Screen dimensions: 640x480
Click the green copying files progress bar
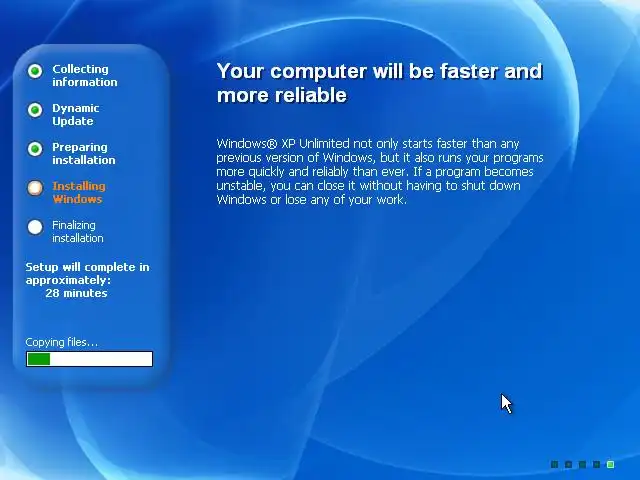pos(89,359)
